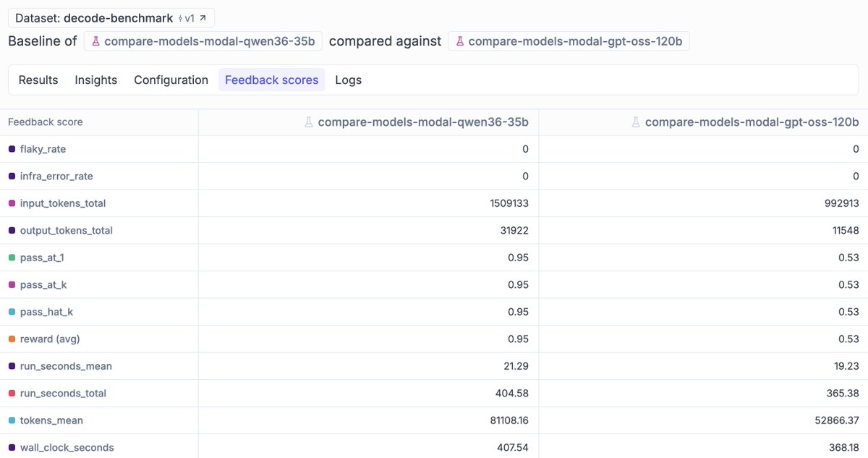
Task: Click the wall_clock_seconds row label
Action: [67, 448]
